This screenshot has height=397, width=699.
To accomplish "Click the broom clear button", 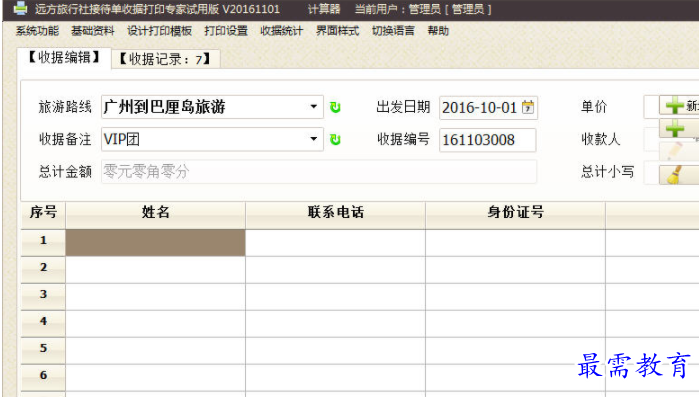I will (x=679, y=174).
